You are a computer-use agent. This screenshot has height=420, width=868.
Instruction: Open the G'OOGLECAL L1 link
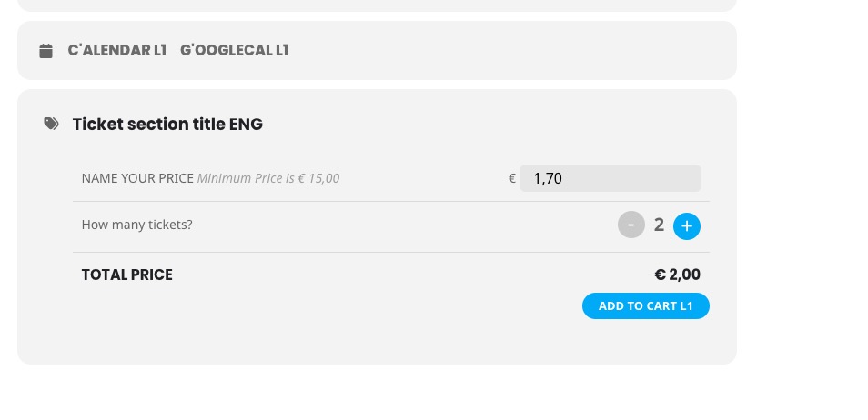click(x=234, y=50)
